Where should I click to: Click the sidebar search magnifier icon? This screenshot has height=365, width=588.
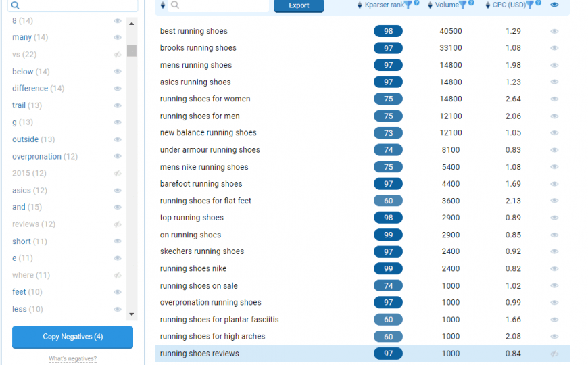pyautogui.click(x=15, y=5)
